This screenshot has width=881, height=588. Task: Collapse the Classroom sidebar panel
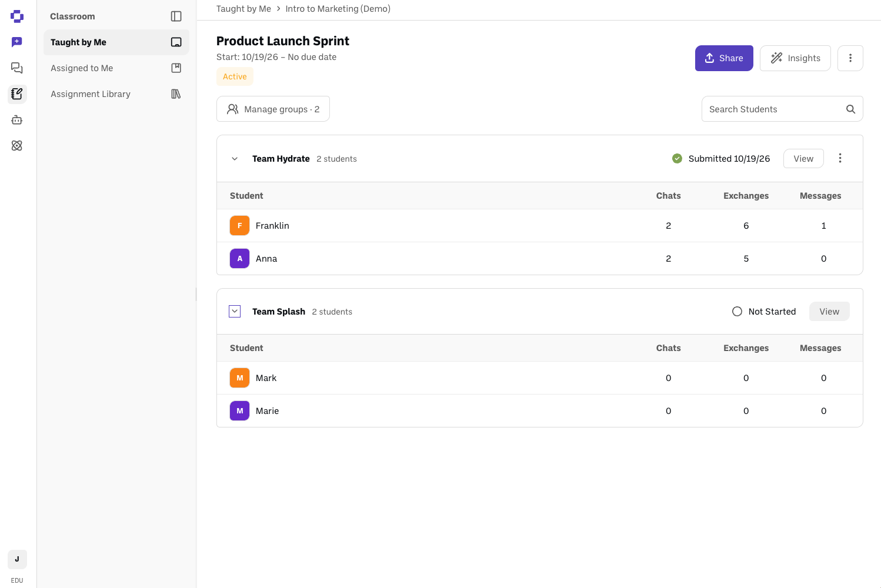[x=176, y=16]
